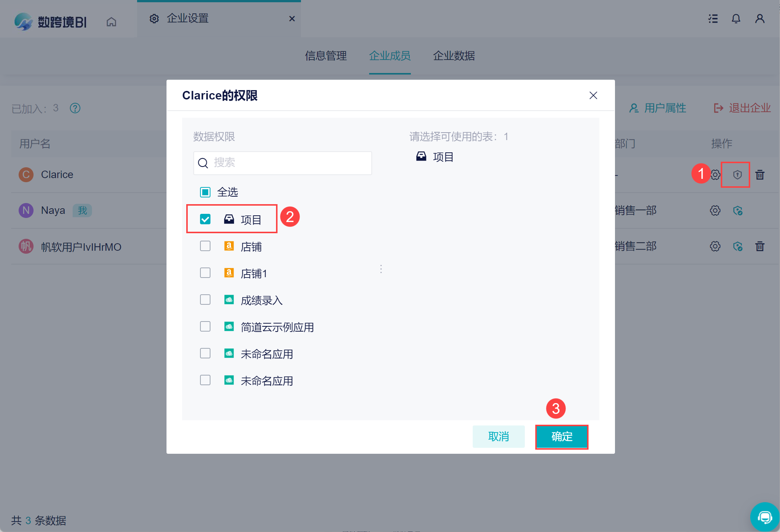The height and width of the screenshot is (532, 780).
Task: Switch to the 企业数据 tab
Action: click(454, 56)
